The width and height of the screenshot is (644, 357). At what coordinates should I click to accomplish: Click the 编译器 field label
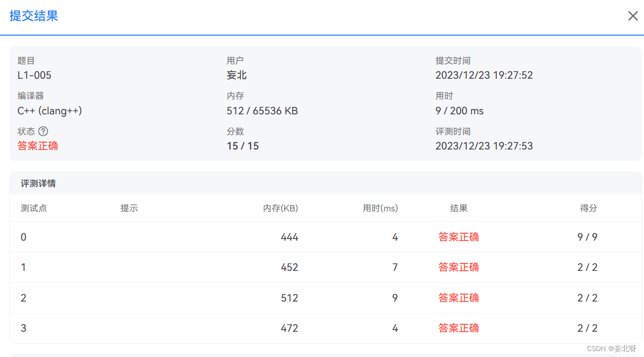point(31,96)
